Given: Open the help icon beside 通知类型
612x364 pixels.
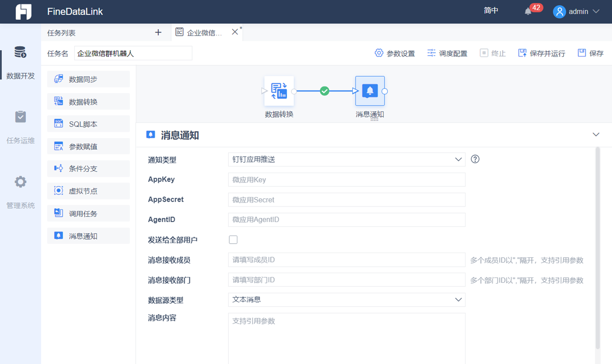Looking at the screenshot, I should [475, 159].
